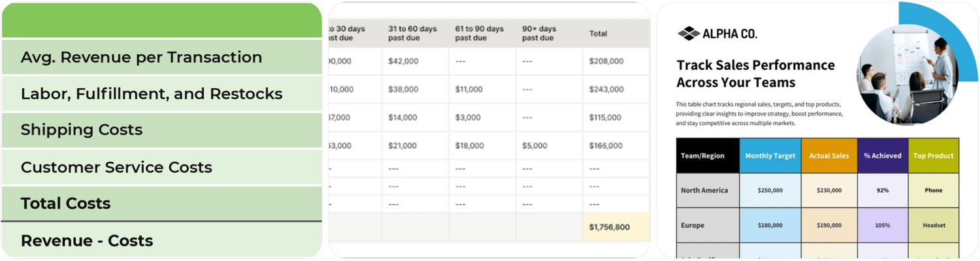Click the $243,000 total value
Screen dimensions: 980x261
tap(606, 89)
